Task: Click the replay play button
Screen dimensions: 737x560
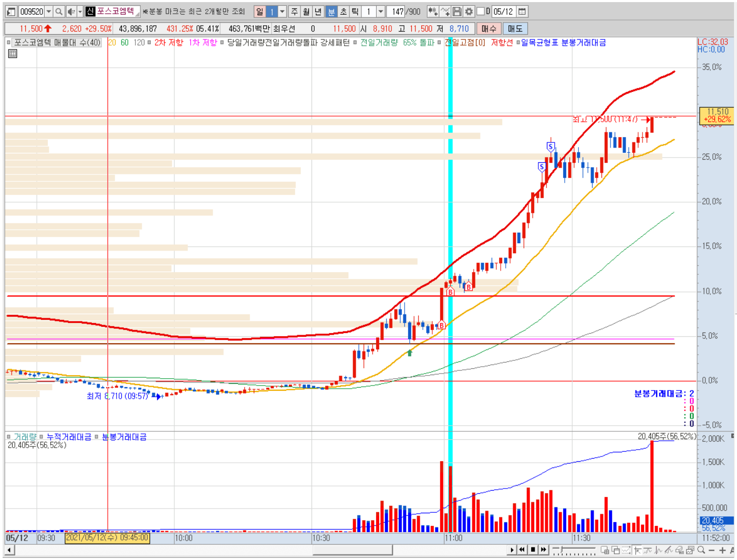Action: pos(512,550)
